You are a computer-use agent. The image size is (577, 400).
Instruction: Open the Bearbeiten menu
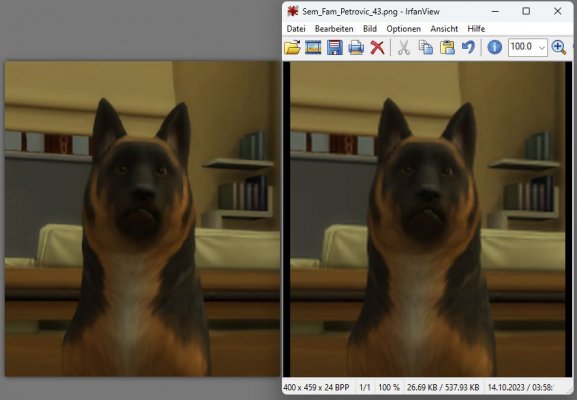click(334, 29)
